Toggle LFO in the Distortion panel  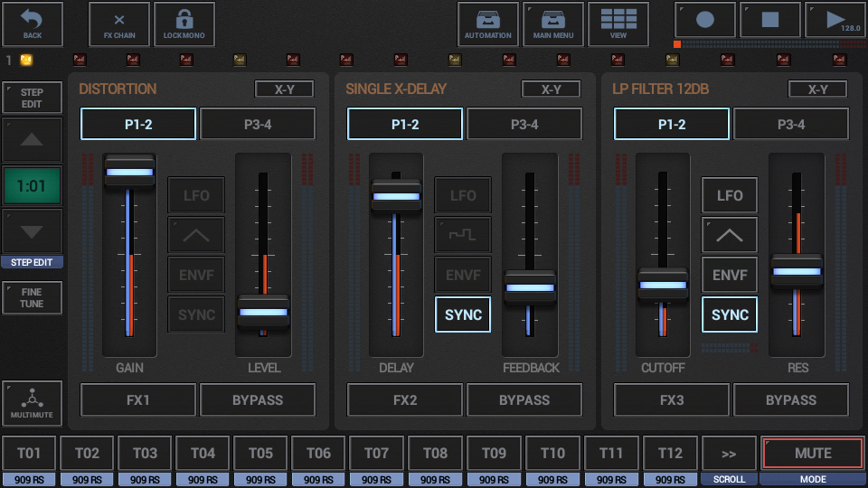point(196,195)
